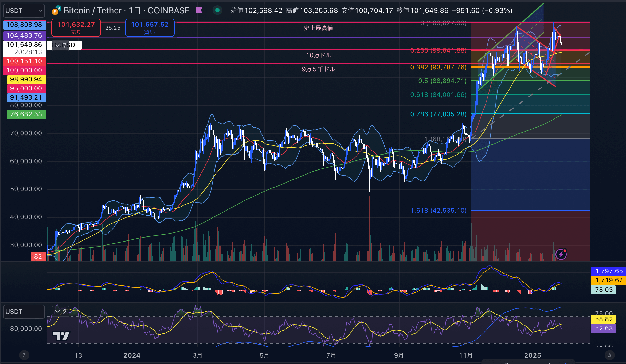Click the green market status dot
This screenshot has width=626, height=364.
click(217, 10)
